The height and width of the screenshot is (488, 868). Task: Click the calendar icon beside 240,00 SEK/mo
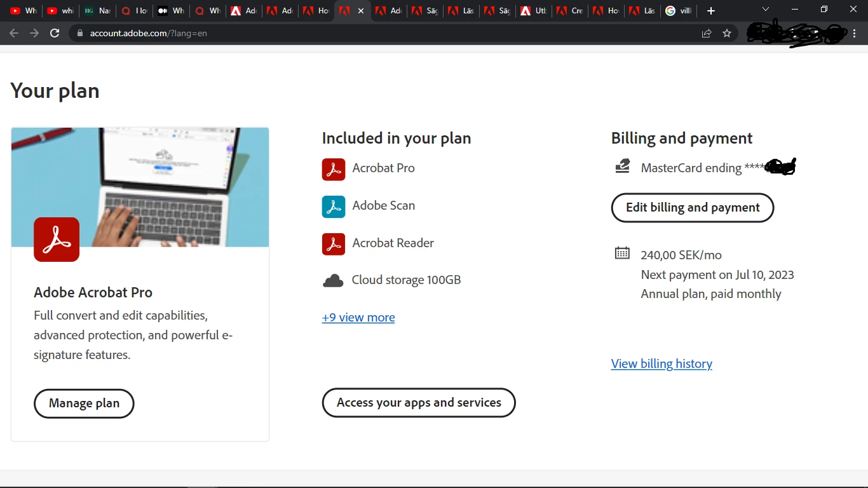click(622, 253)
